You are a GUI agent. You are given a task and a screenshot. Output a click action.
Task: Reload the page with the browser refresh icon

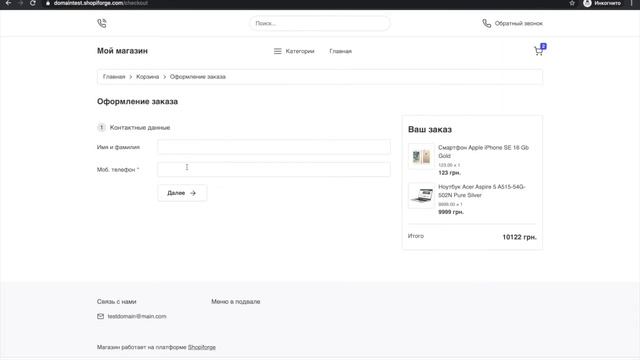33,3
